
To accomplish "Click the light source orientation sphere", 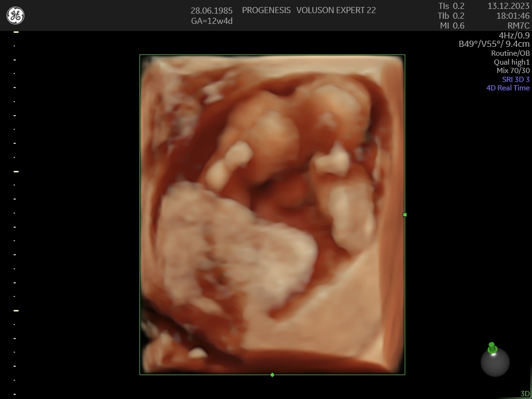I will coord(495,362).
